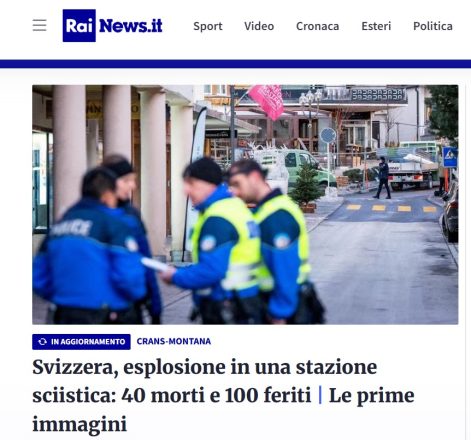
Task: Click the Rai logo square
Action: pyautogui.click(x=79, y=26)
